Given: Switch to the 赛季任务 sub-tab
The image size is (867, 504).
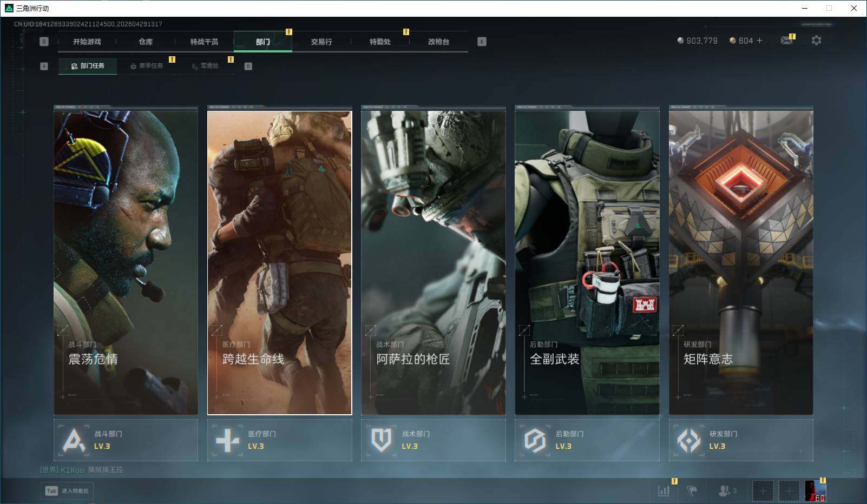Looking at the screenshot, I should (147, 66).
